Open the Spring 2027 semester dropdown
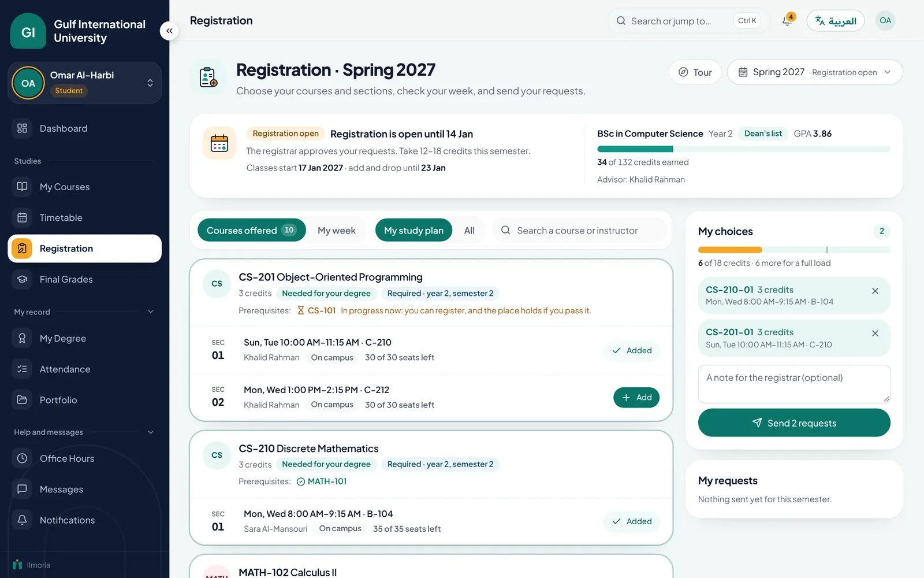This screenshot has width=924, height=578. 815,72
